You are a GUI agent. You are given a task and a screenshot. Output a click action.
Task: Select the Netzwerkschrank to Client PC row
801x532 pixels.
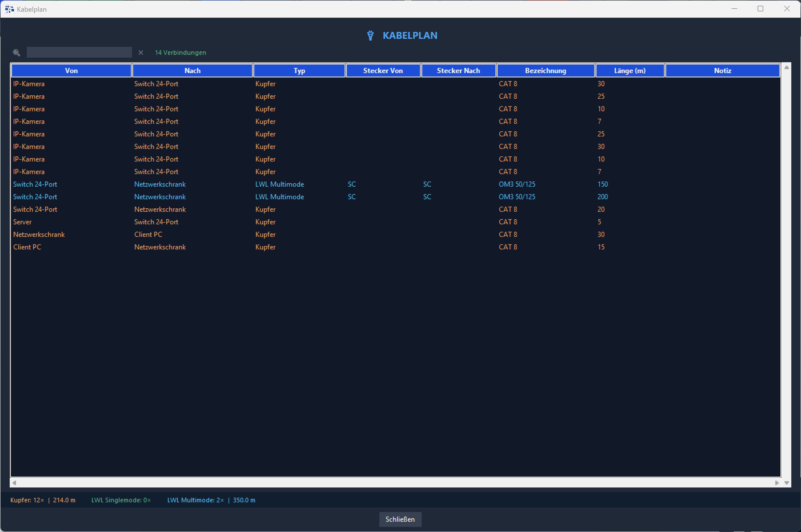[x=396, y=234]
